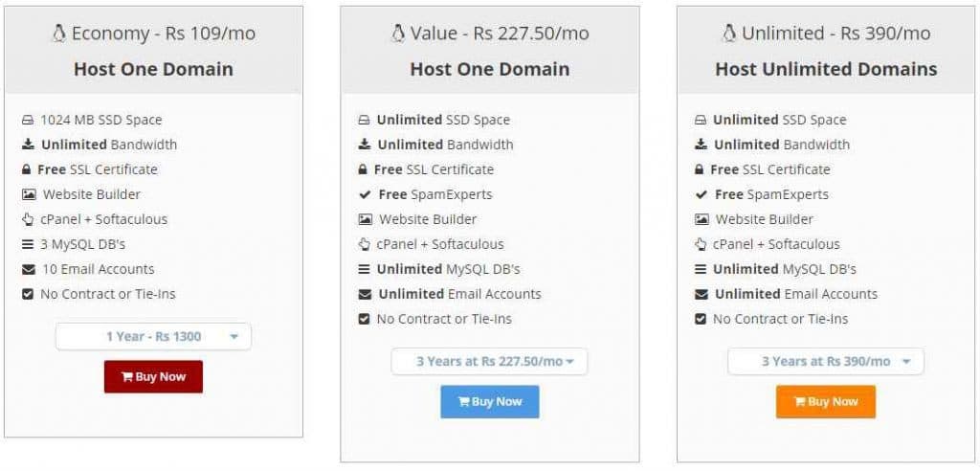Click the blue Buy Now button
Image resolution: width=980 pixels, height=471 pixels.
(x=489, y=401)
